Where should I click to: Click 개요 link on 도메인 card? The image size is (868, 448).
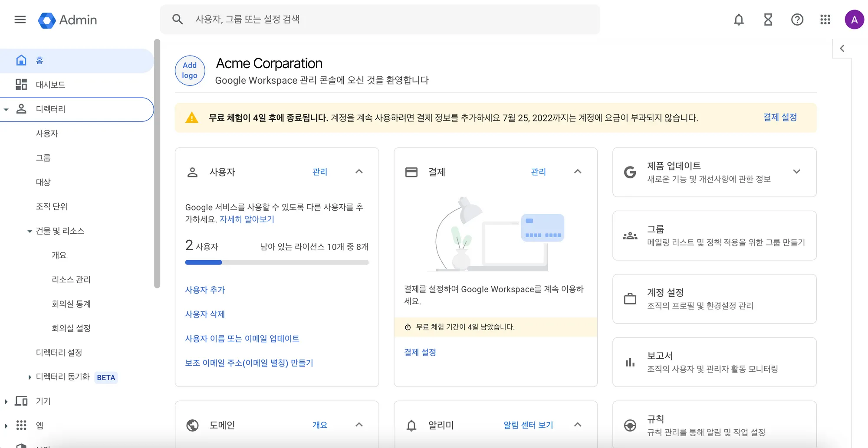tap(320, 425)
